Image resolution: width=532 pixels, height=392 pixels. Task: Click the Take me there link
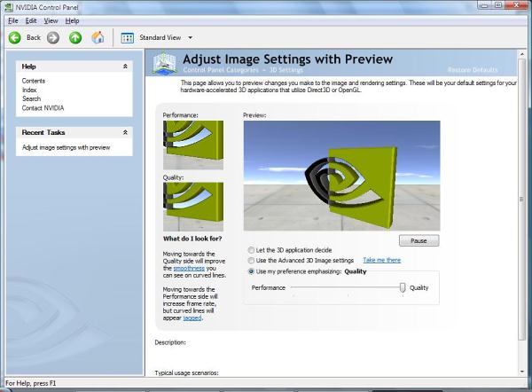[x=381, y=260]
